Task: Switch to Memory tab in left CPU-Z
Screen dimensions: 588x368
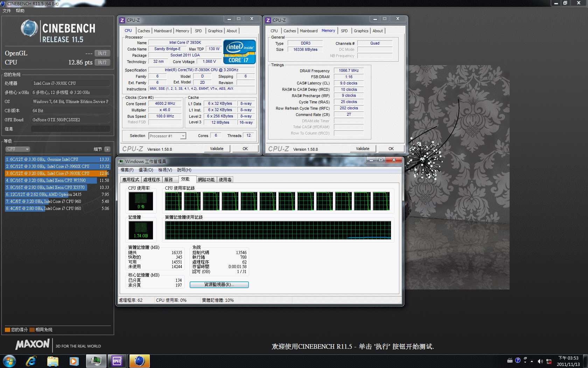Action: 182,31
